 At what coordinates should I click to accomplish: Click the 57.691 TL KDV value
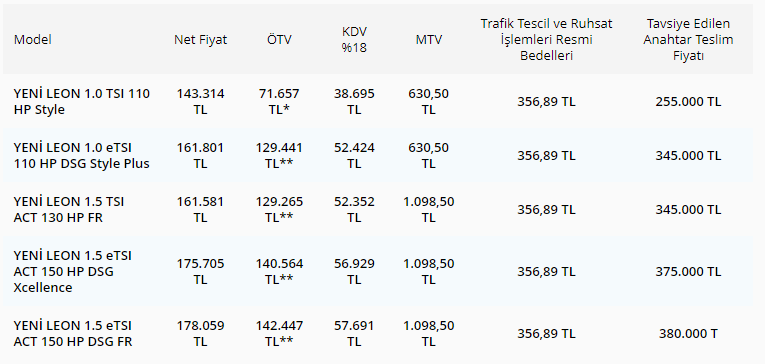click(x=354, y=333)
